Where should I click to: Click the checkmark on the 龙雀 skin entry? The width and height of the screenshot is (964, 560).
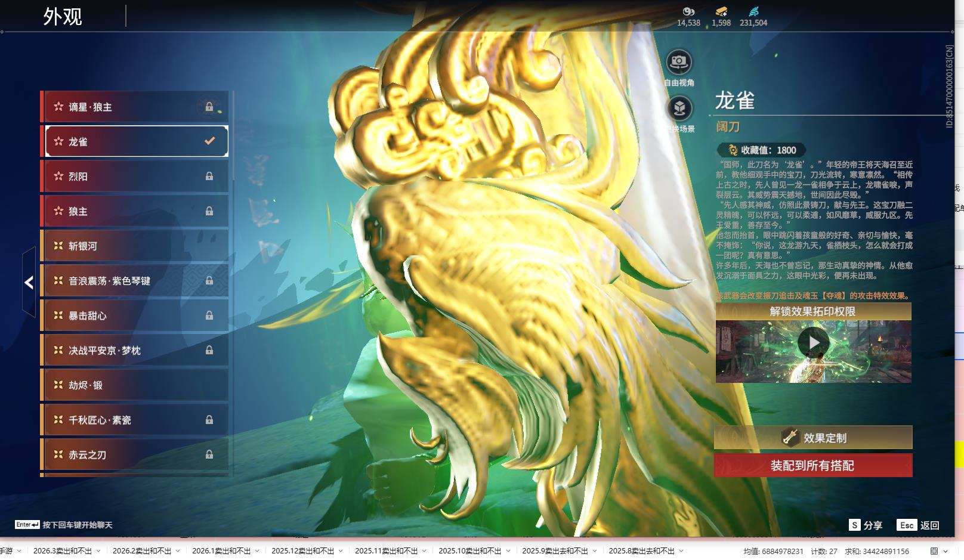[208, 141]
